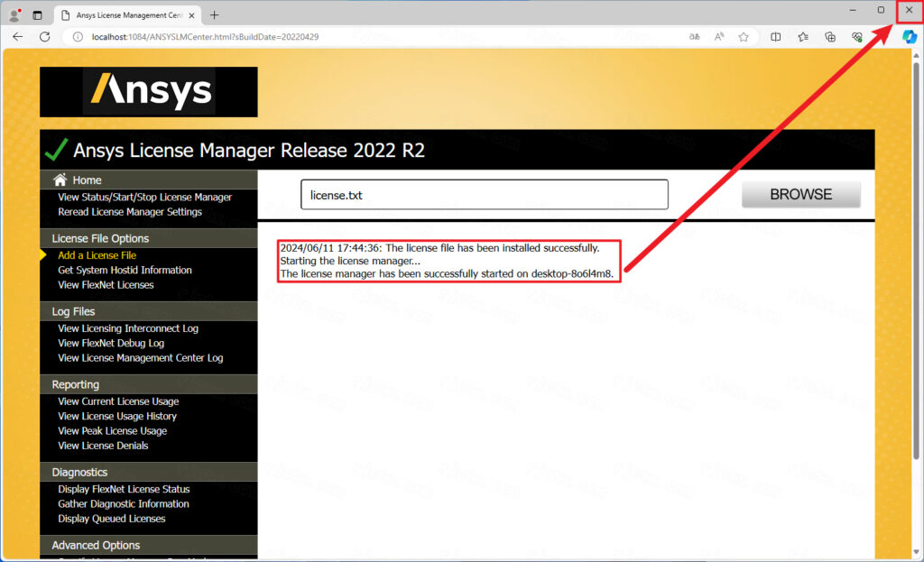
Task: Click the Ansys logo
Action: [149, 92]
